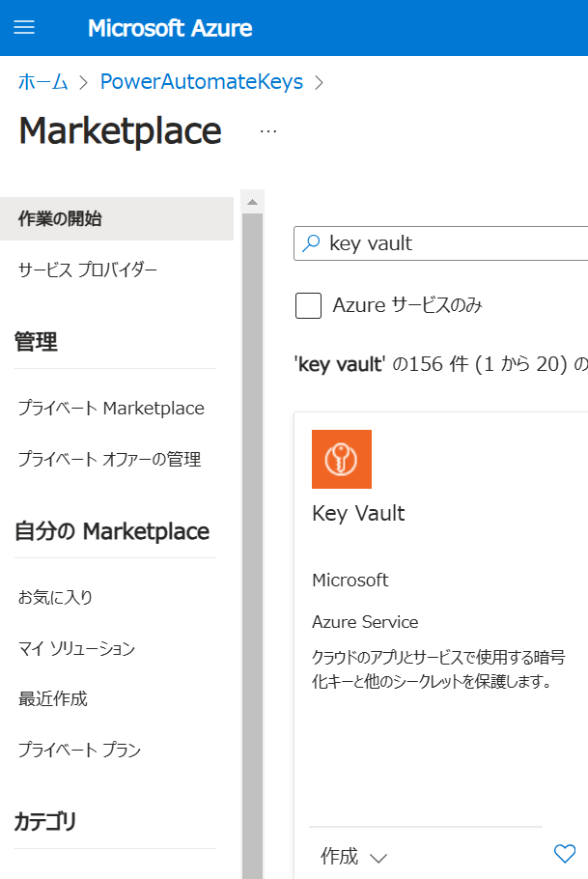Click the search magnifier icon

tap(311, 243)
